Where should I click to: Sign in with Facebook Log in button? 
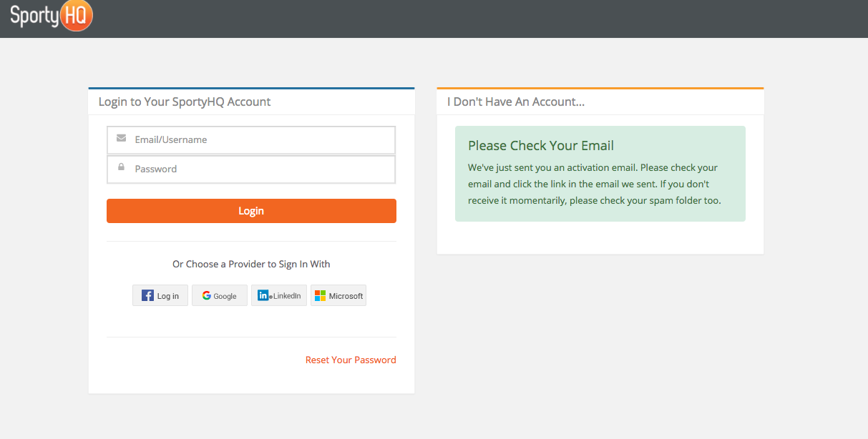pyautogui.click(x=160, y=295)
